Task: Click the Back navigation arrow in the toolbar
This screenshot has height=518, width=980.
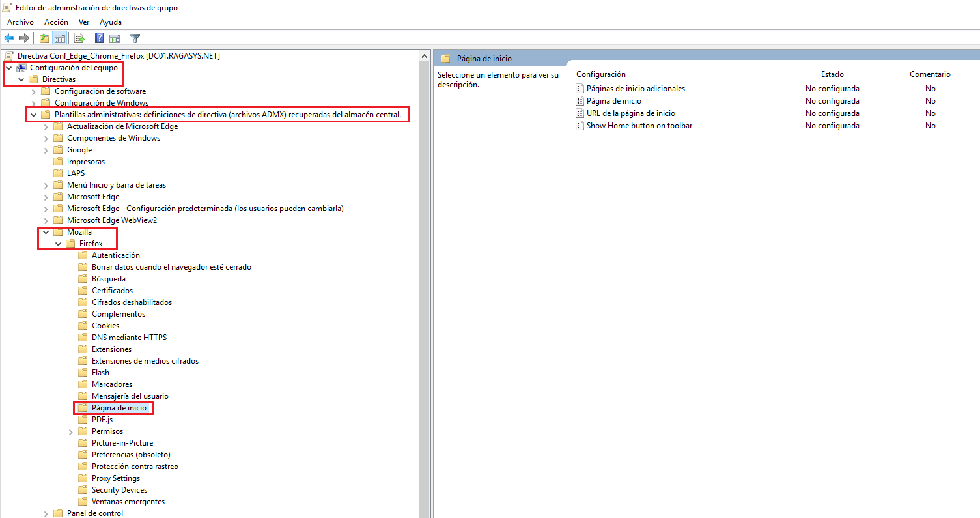Action: tap(8, 38)
